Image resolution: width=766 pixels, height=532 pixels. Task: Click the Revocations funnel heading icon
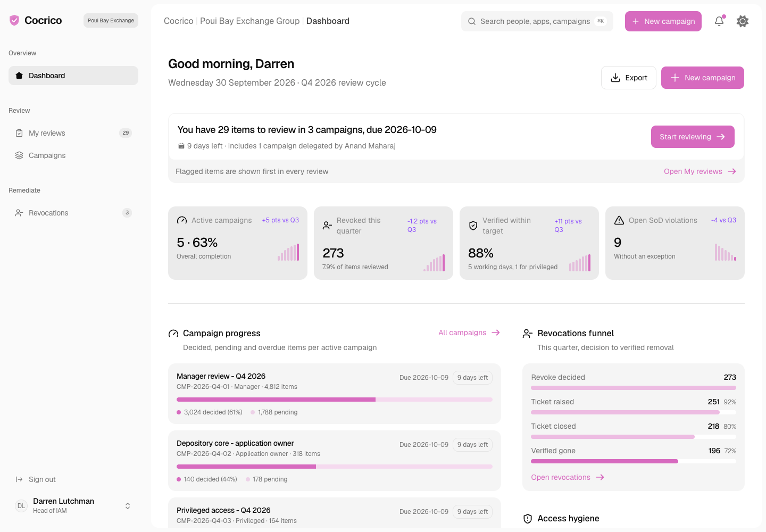click(528, 334)
